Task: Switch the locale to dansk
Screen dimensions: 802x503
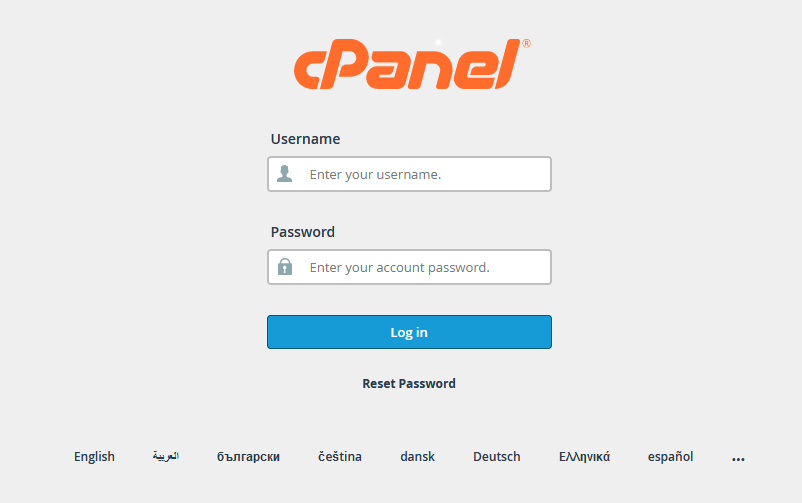Action: pos(417,456)
